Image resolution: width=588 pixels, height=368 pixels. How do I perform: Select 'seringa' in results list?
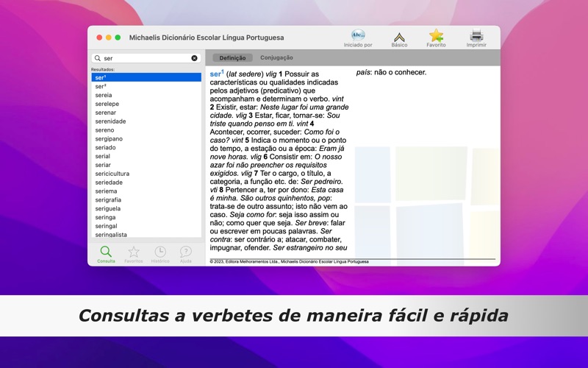(x=146, y=217)
